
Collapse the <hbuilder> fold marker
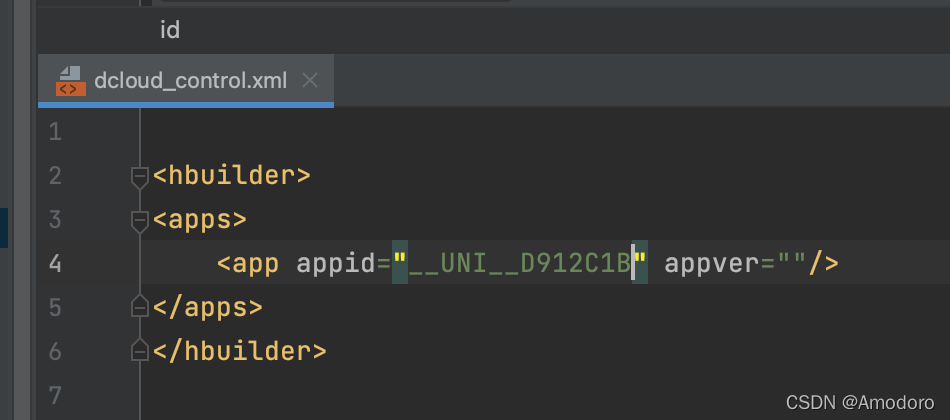point(140,177)
